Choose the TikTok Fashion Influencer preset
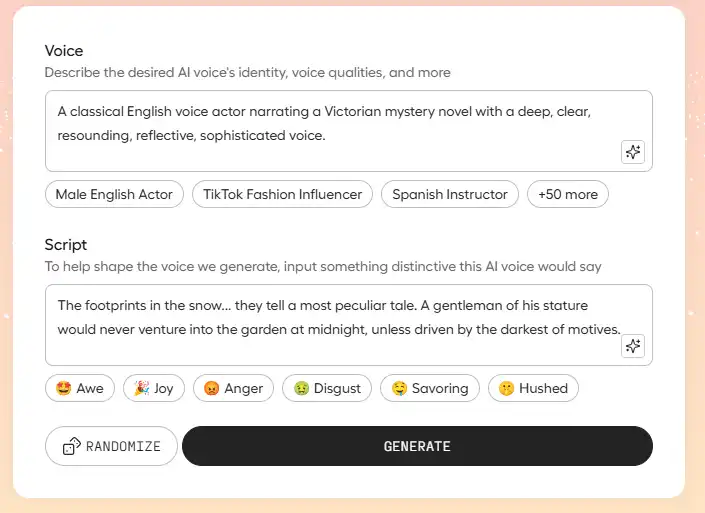 click(x=282, y=194)
